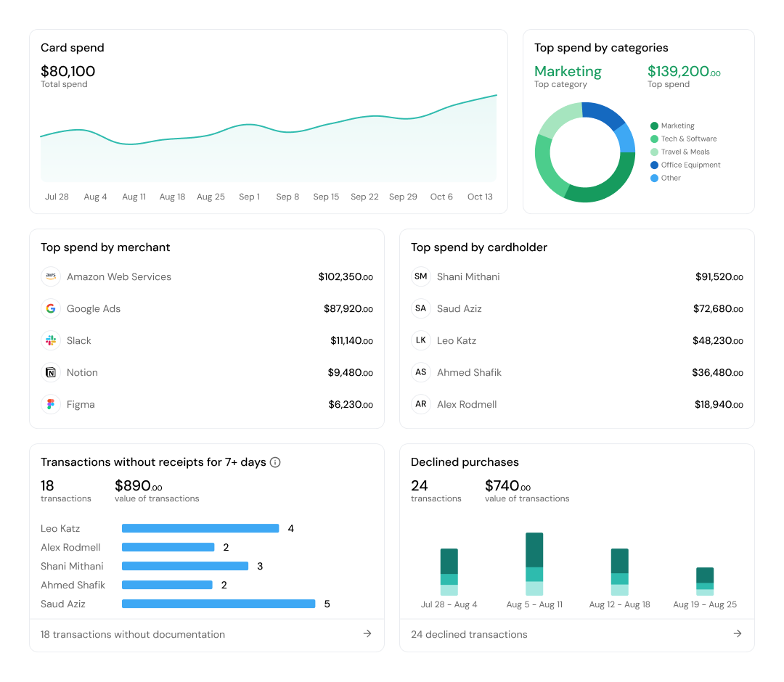
Task: Click arrow next to 18 transactions without documentation
Action: pos(367,633)
